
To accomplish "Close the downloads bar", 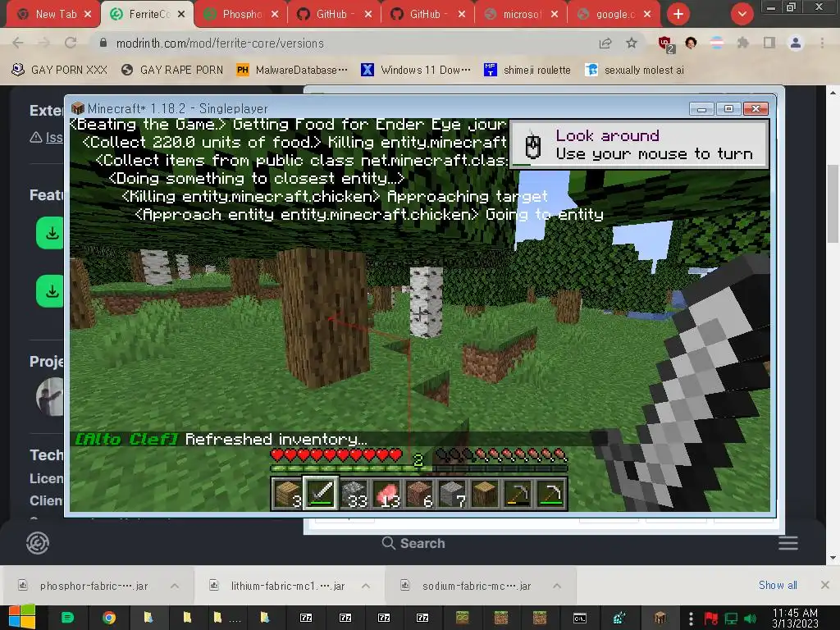I will click(825, 585).
